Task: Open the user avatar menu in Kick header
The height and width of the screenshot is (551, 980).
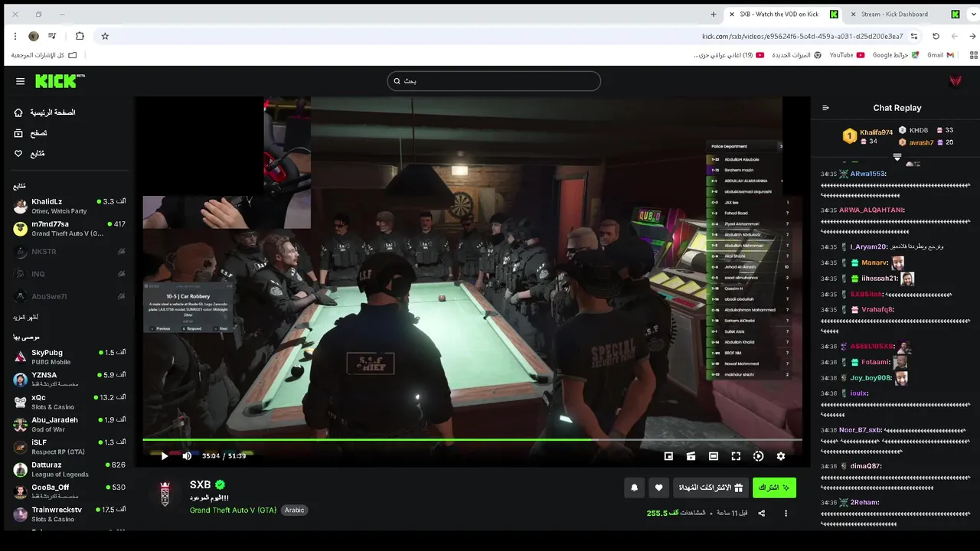Action: pyautogui.click(x=955, y=81)
